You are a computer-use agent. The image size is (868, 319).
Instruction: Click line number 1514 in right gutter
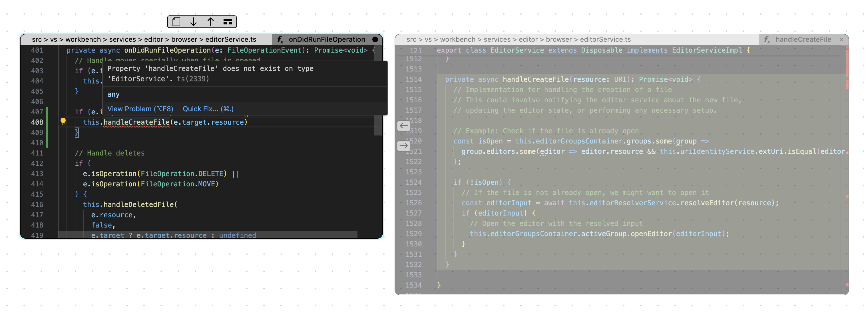point(413,79)
